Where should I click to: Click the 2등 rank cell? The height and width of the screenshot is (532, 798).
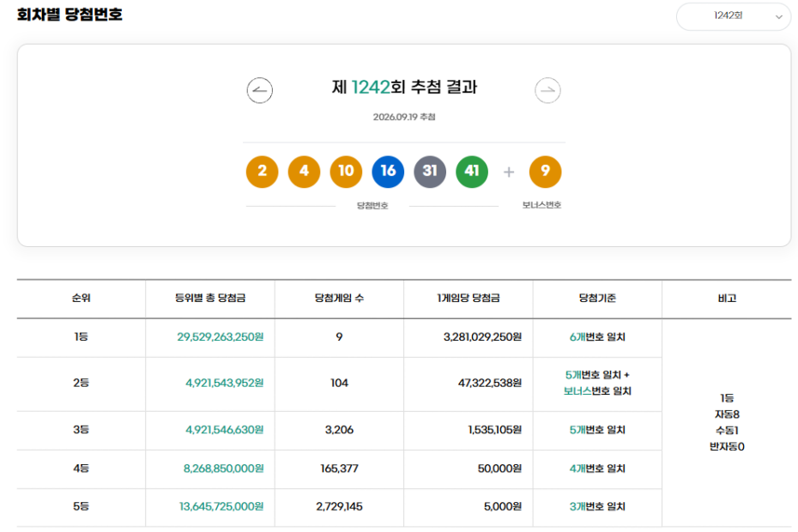pos(81,383)
